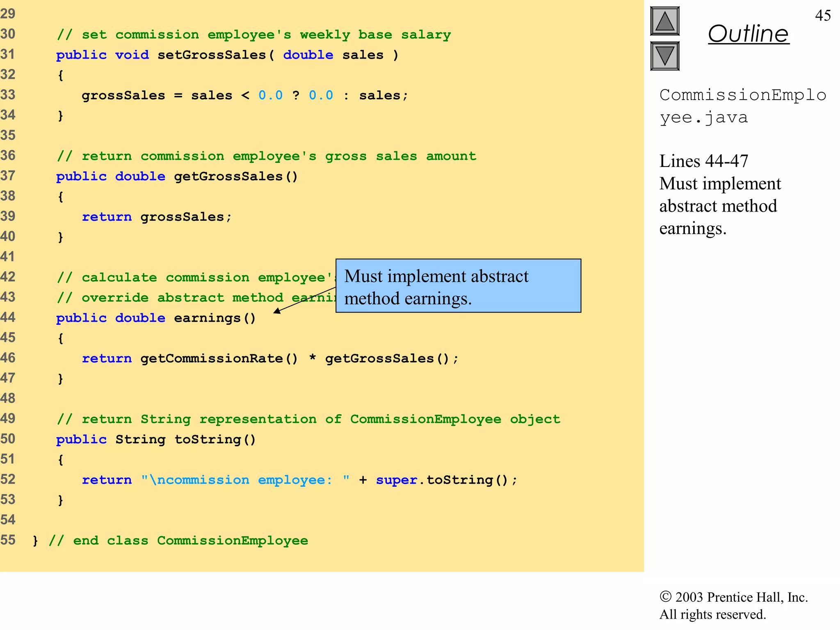Click line number 44 in the margin
The height and width of the screenshot is (630, 840).
8,317
